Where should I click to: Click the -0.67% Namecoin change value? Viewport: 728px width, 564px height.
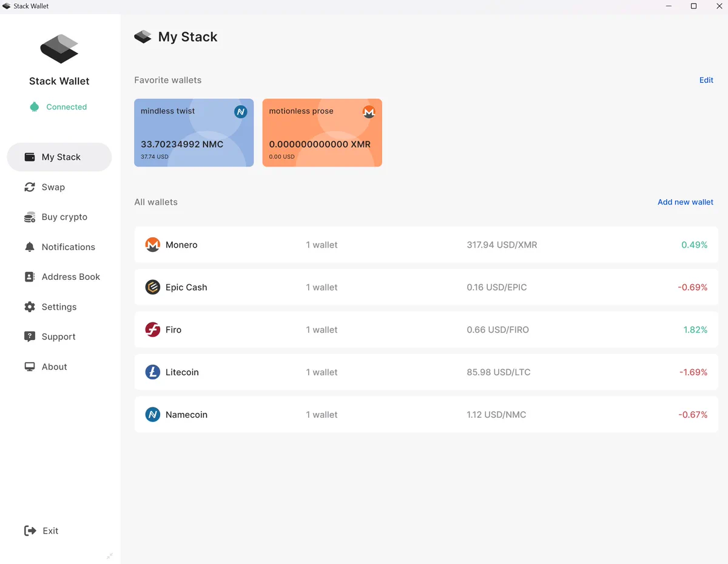(693, 415)
